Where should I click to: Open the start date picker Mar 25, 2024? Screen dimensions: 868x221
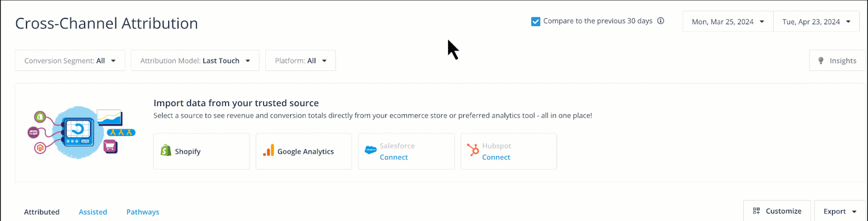point(727,22)
